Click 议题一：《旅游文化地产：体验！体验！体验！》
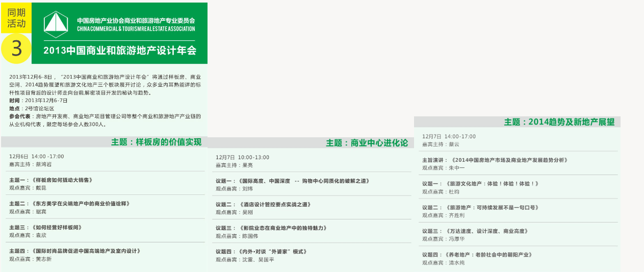 (480, 184)
